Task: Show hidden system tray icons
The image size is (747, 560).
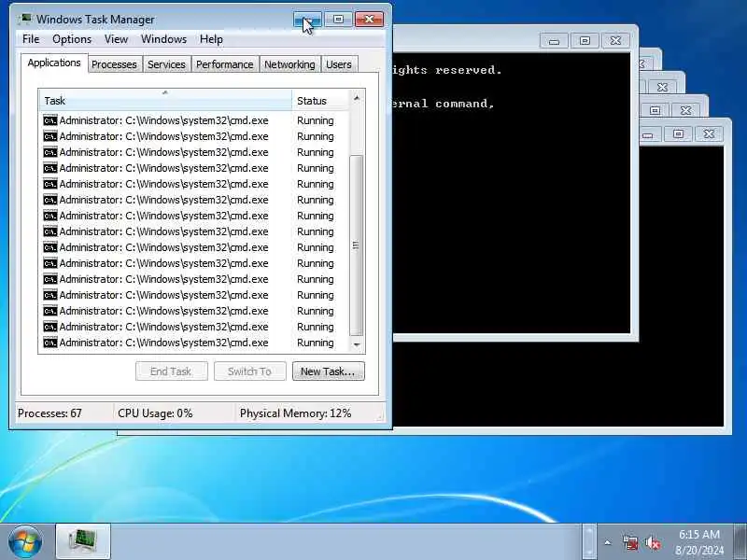Action: click(608, 542)
